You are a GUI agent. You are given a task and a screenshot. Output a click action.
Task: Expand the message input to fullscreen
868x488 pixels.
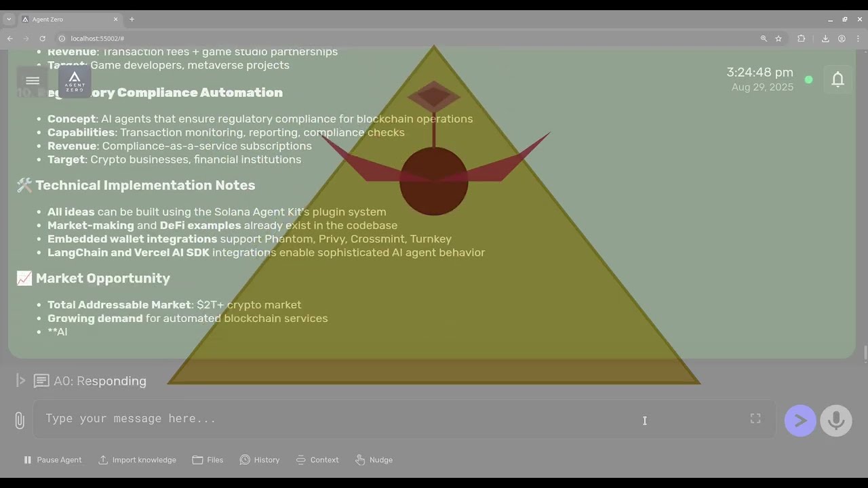(x=755, y=419)
